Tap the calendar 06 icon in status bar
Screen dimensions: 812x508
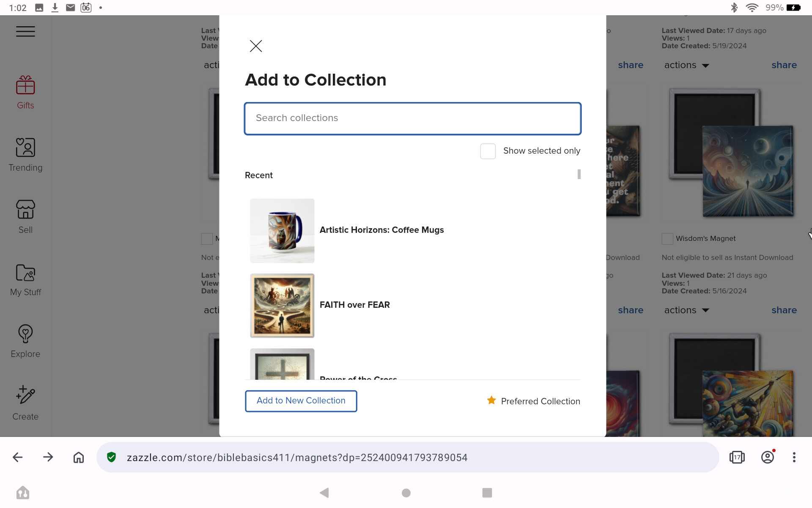click(x=86, y=8)
